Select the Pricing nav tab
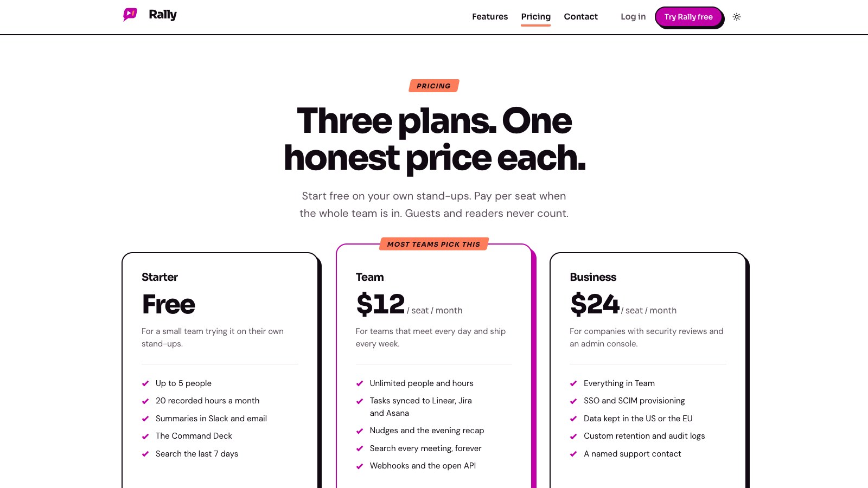 [536, 17]
